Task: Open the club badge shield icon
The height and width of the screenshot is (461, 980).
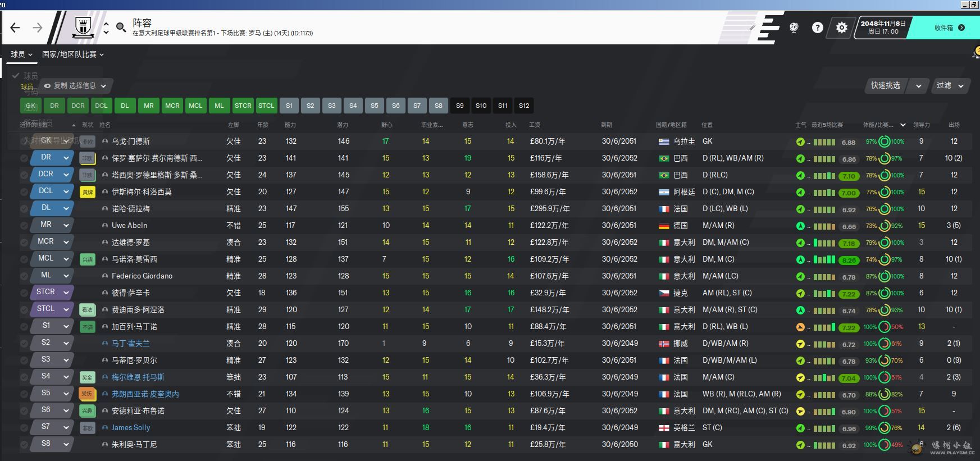Action: [x=84, y=26]
